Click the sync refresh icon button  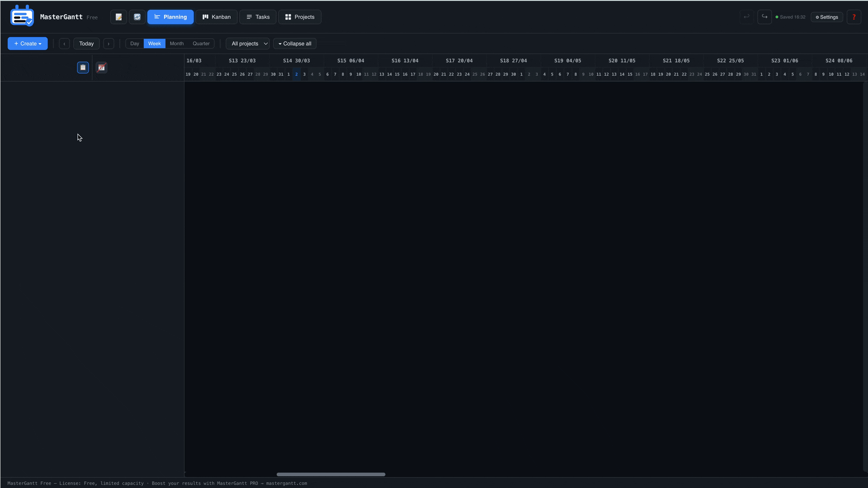click(x=137, y=17)
